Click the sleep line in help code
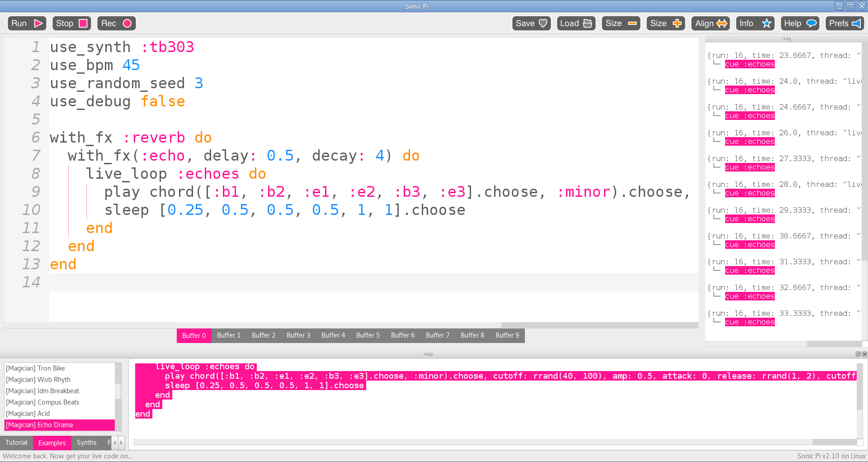868x462 pixels. [264, 386]
